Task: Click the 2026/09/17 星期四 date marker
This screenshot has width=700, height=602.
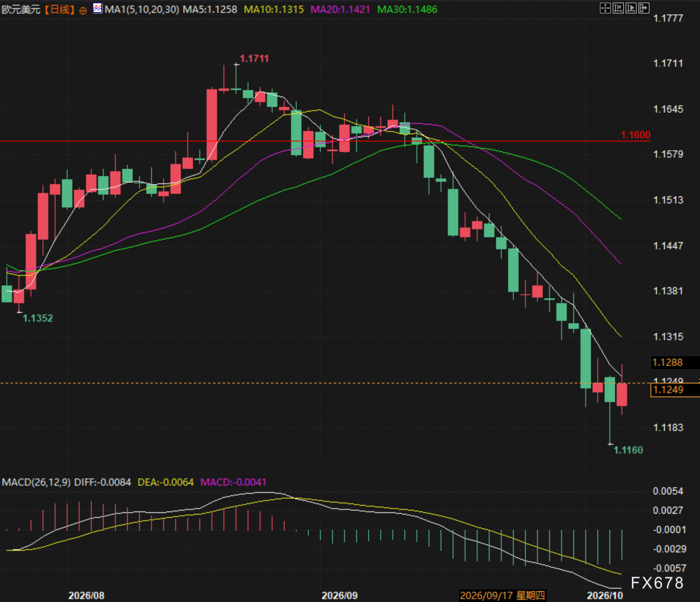Action: click(502, 595)
